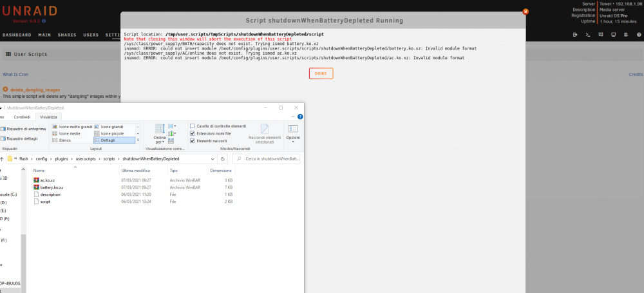The width and height of the screenshot is (644, 293).
Task: Click the Unraid logo
Action: tap(29, 11)
